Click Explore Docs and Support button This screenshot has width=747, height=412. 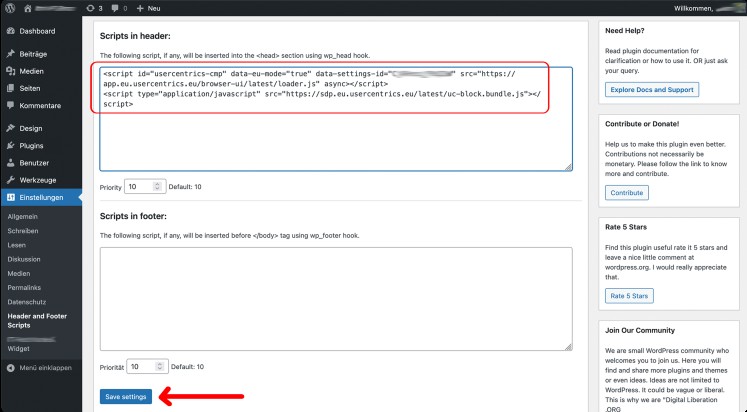[x=652, y=90]
